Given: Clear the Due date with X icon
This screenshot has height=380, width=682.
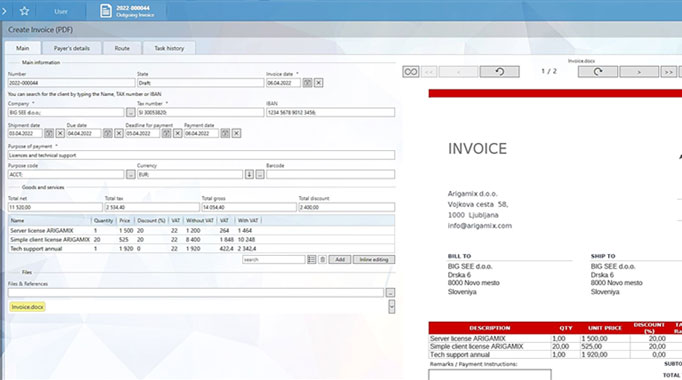Looking at the screenshot, I should tap(119, 133).
